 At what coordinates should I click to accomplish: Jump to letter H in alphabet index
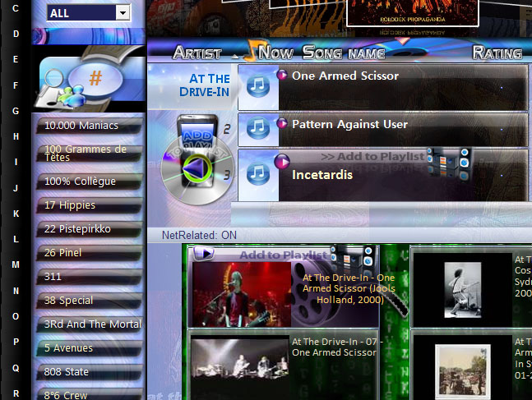[16, 136]
